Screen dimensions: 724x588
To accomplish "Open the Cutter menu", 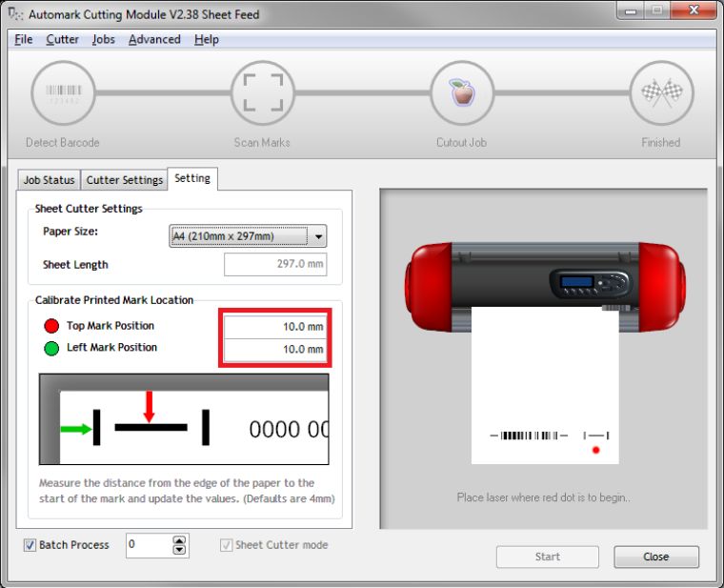I will click(62, 39).
